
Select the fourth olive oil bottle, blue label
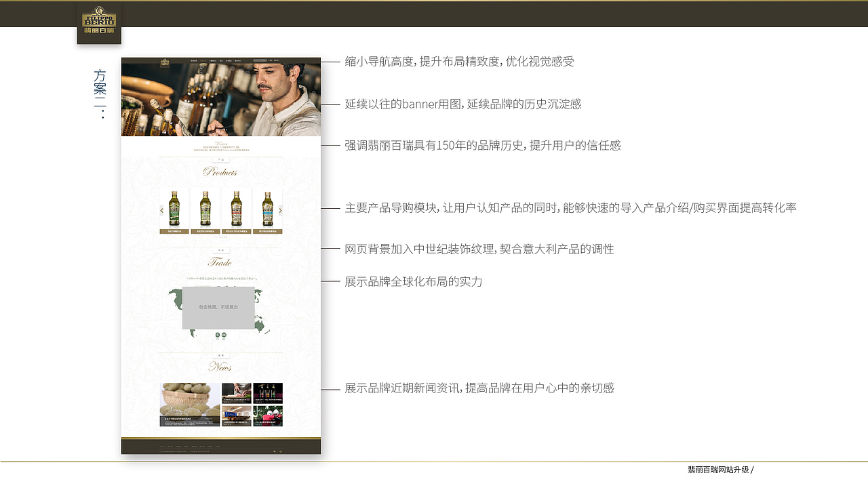pyautogui.click(x=267, y=209)
